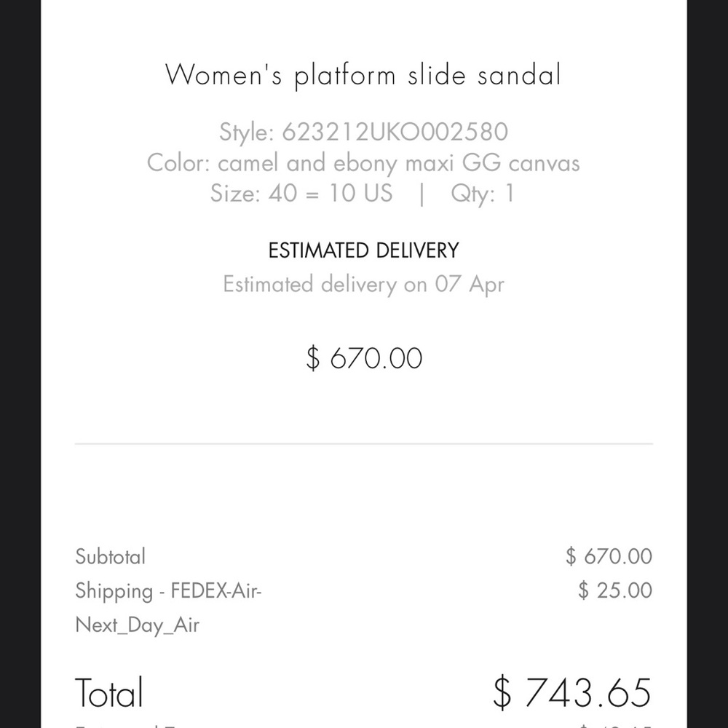728x728 pixels.
Task: Click the Next_Day_Air shipping method text
Action: coord(138,625)
